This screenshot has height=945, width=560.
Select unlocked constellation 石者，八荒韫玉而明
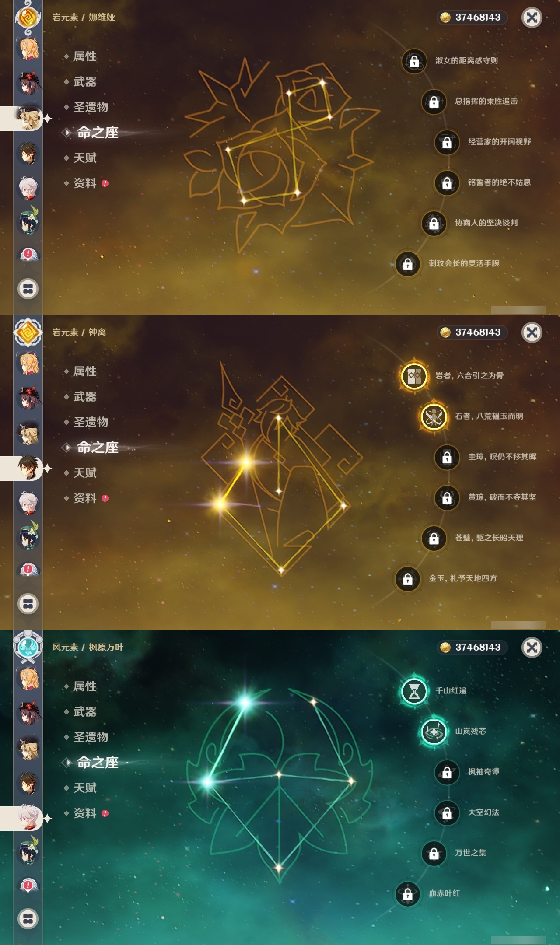click(434, 416)
